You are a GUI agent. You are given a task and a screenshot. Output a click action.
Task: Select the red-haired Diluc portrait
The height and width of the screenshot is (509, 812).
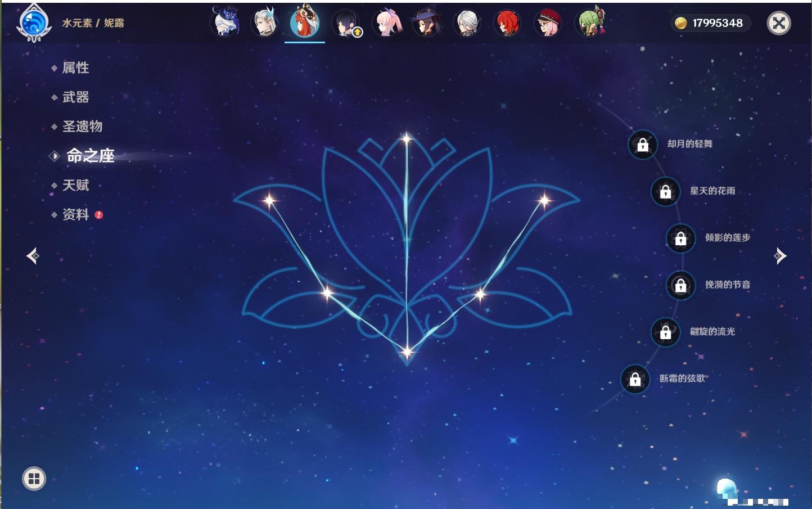pos(507,23)
